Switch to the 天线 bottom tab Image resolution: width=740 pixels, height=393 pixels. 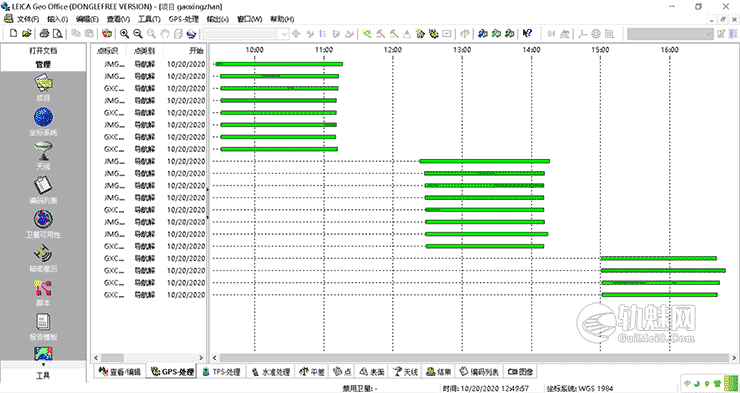405,371
